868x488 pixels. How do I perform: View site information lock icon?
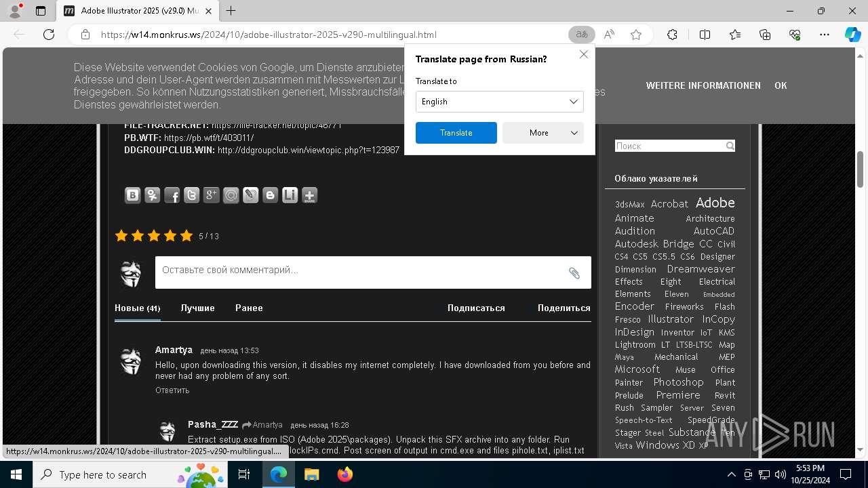(x=85, y=35)
